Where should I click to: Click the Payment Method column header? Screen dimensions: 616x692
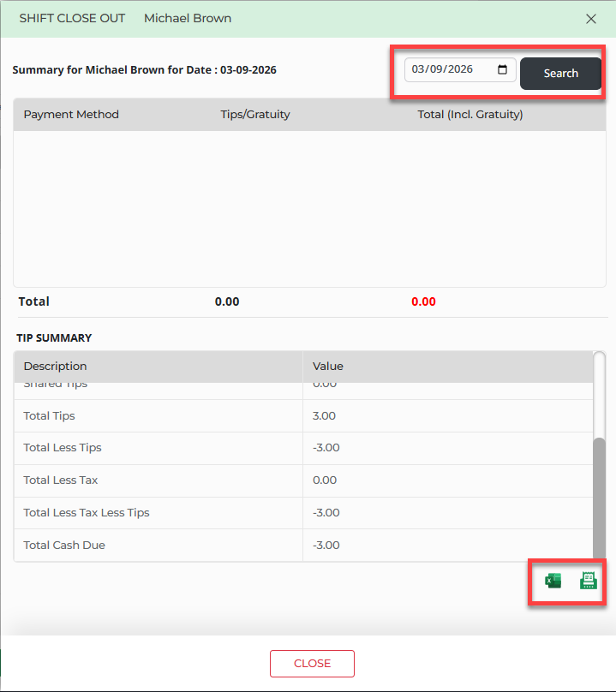71,115
